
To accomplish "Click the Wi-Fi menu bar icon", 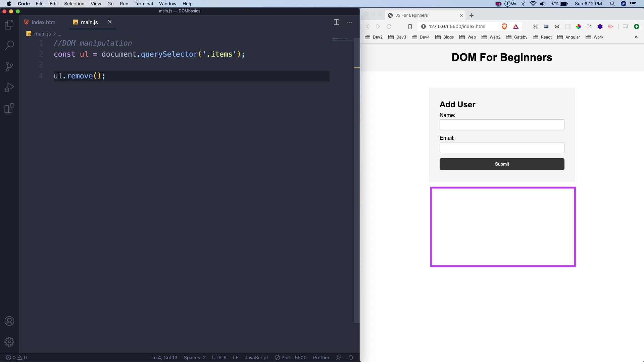I will coord(533,4).
